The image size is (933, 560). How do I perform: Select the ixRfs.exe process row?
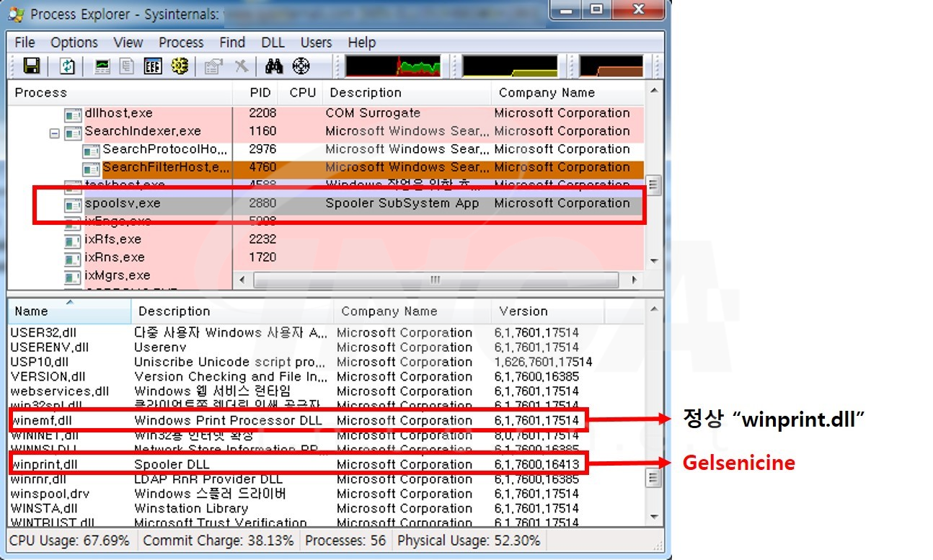point(326,240)
